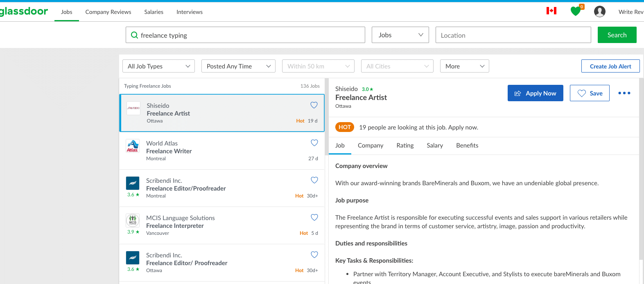Open the three-dots more options menu
Viewport: 644px width, 284px height.
point(624,93)
